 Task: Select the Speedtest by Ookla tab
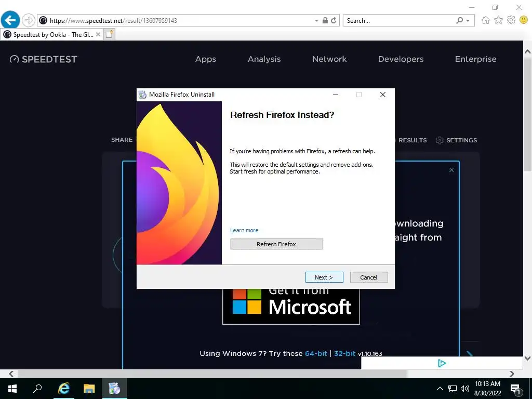(x=52, y=35)
